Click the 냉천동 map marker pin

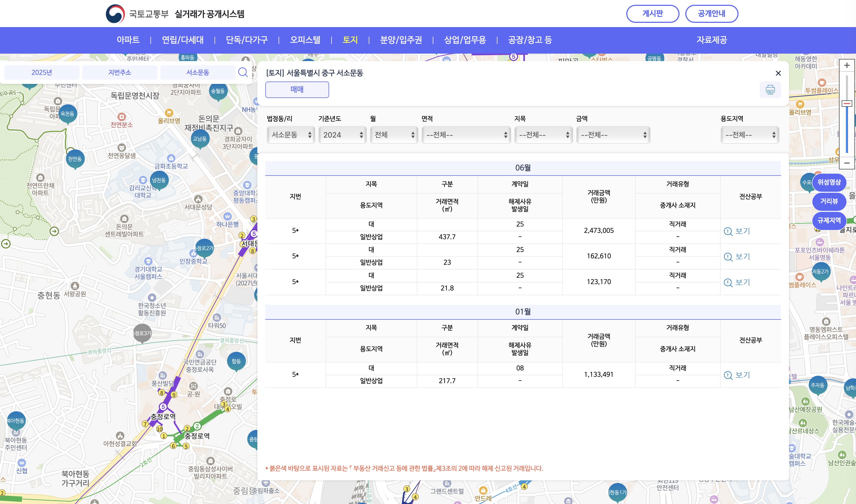point(159,180)
